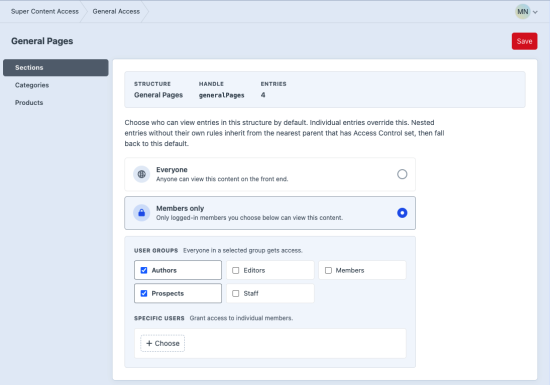
Task: Go to Super Content Access breadcrumb
Action: coord(45,12)
